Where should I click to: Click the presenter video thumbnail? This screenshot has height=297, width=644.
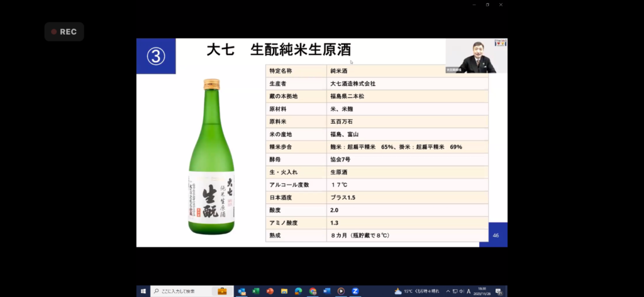tap(477, 56)
